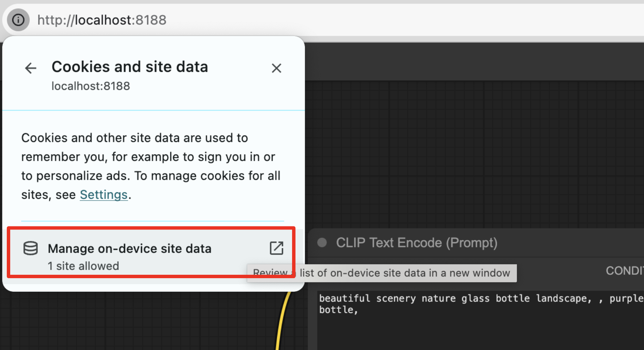The width and height of the screenshot is (644, 350).
Task: Click the CONDITIONING output label
Action: pos(626,270)
